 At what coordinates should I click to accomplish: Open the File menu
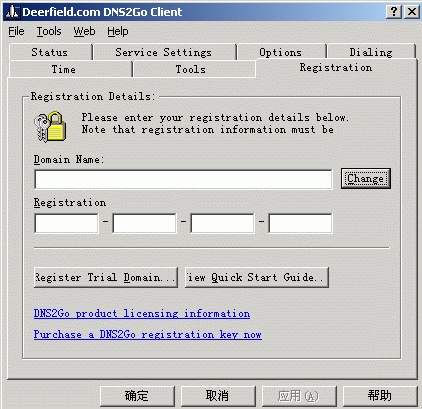click(x=16, y=31)
